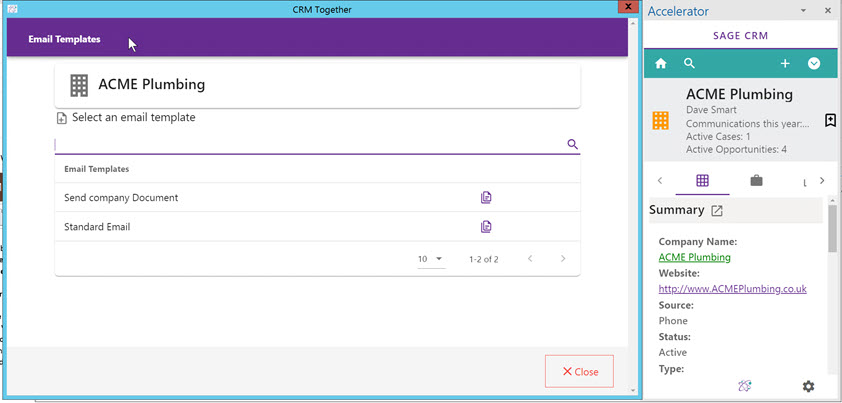Select the company grid tab in Accelerator
842x403 pixels.
coord(702,181)
